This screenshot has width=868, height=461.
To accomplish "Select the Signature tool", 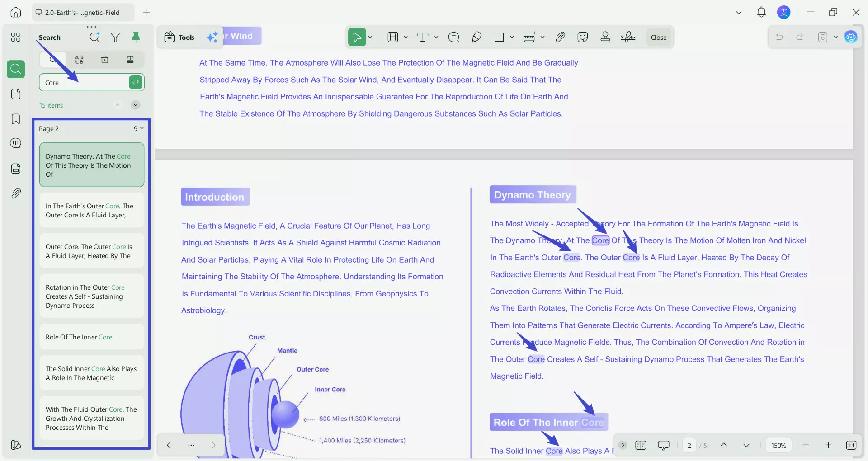I will (628, 37).
